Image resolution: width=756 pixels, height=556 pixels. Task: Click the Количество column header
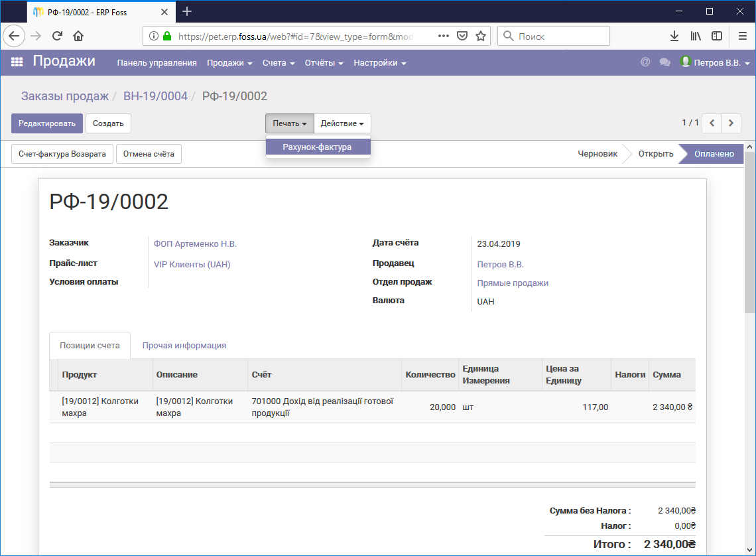coord(430,375)
